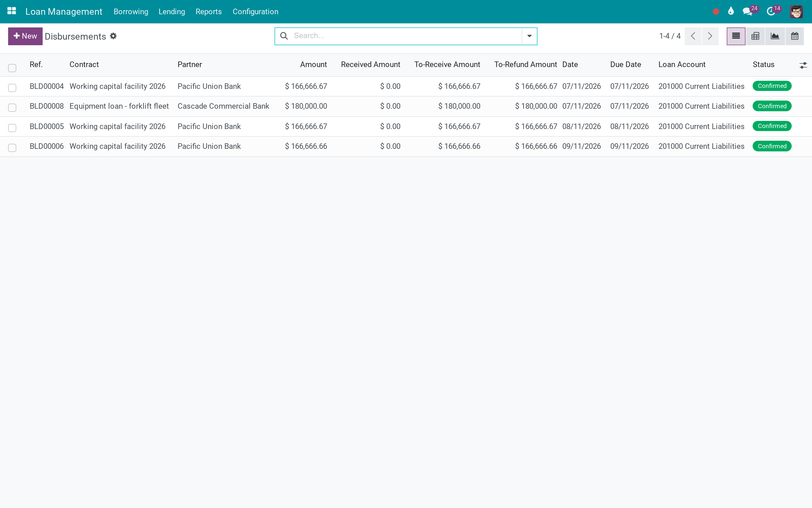This screenshot has width=812, height=508.
Task: Open record BLD00004
Action: [47, 86]
